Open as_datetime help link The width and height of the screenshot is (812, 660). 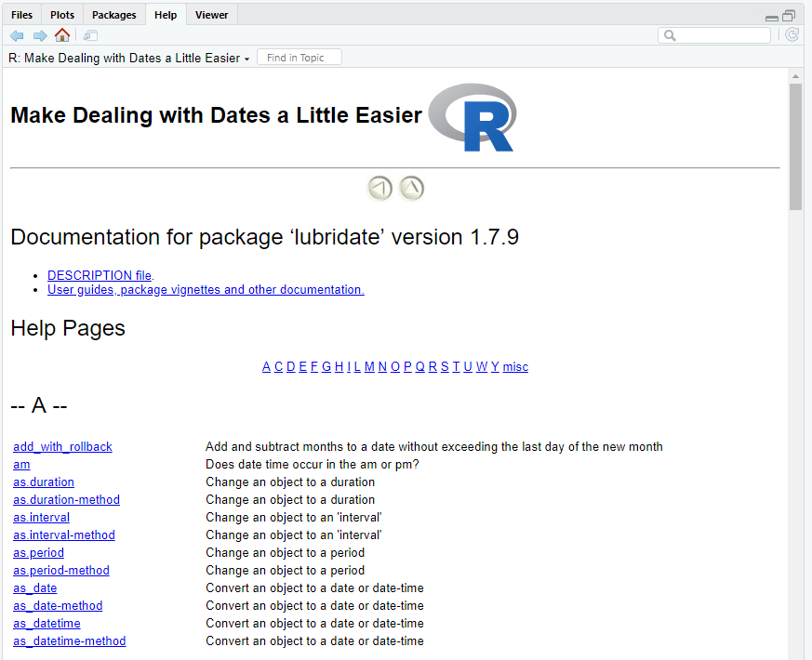(47, 623)
